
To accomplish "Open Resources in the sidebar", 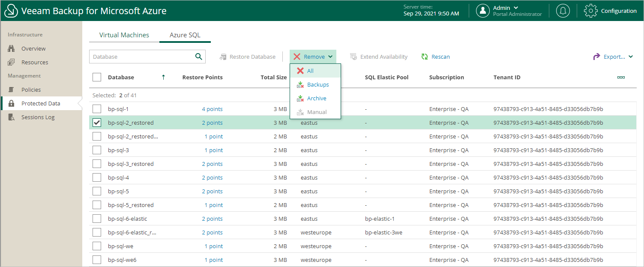I will tap(35, 62).
